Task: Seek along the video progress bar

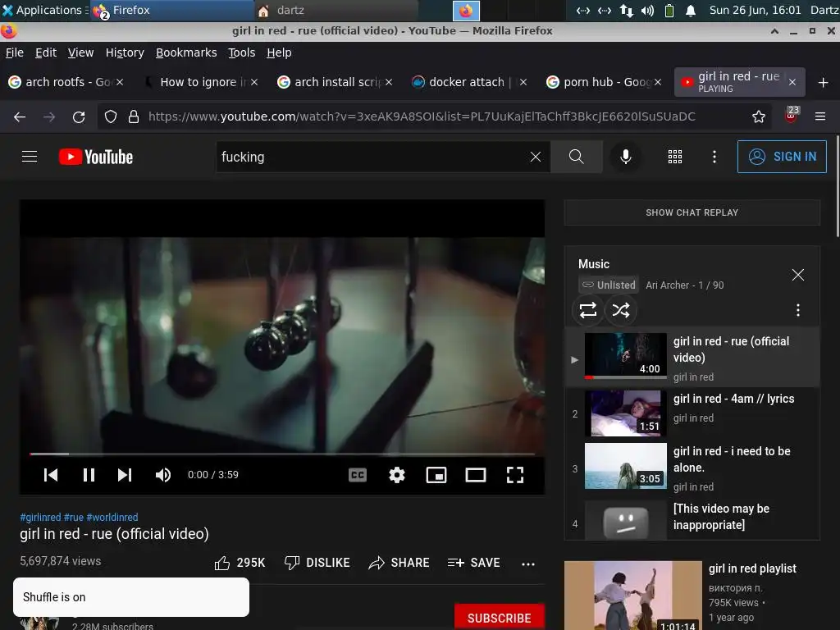Action: point(282,454)
